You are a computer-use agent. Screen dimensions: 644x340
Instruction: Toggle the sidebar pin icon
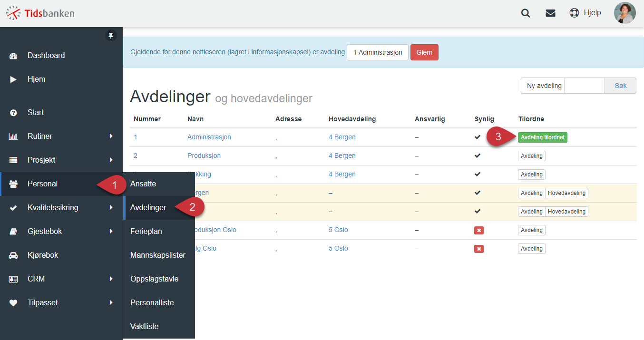[x=111, y=36]
